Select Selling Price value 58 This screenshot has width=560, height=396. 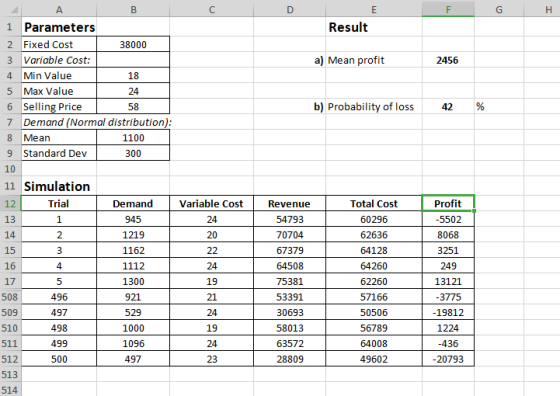coord(133,106)
